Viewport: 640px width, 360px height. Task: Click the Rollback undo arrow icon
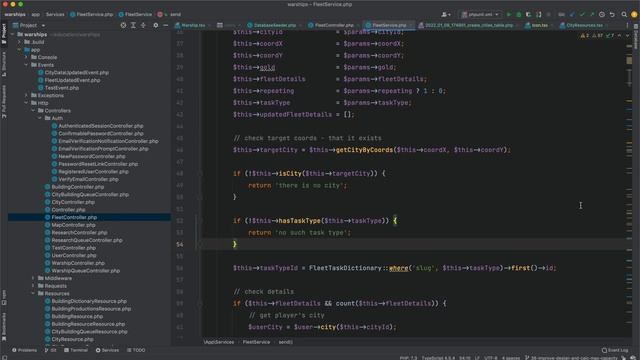[x=612, y=14]
